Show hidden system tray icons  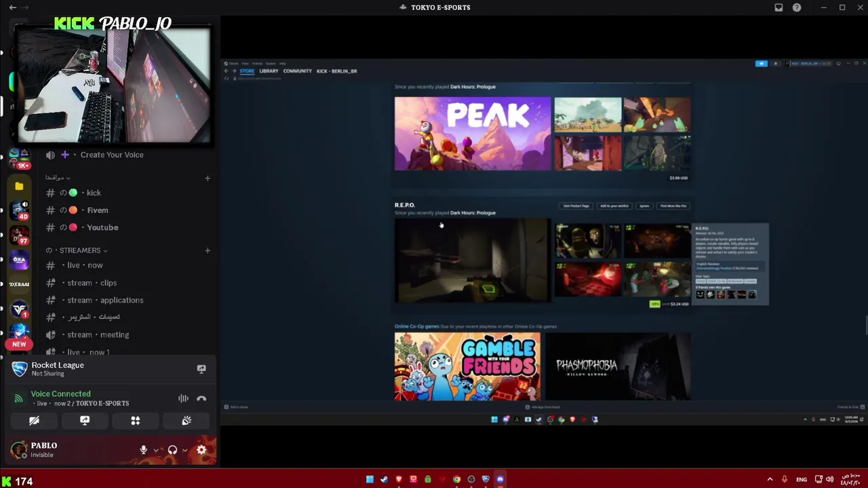tap(770, 480)
